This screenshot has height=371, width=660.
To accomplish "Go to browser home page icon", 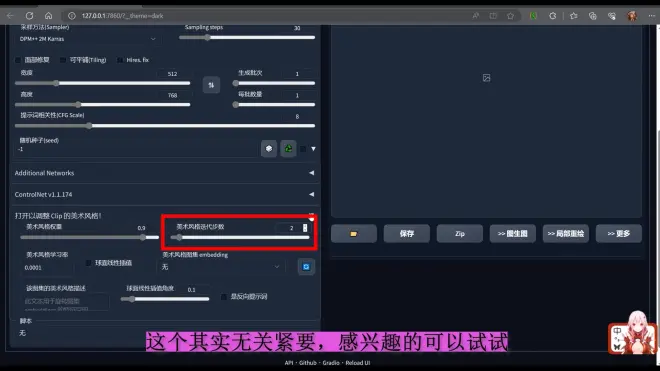I will tap(48, 16).
